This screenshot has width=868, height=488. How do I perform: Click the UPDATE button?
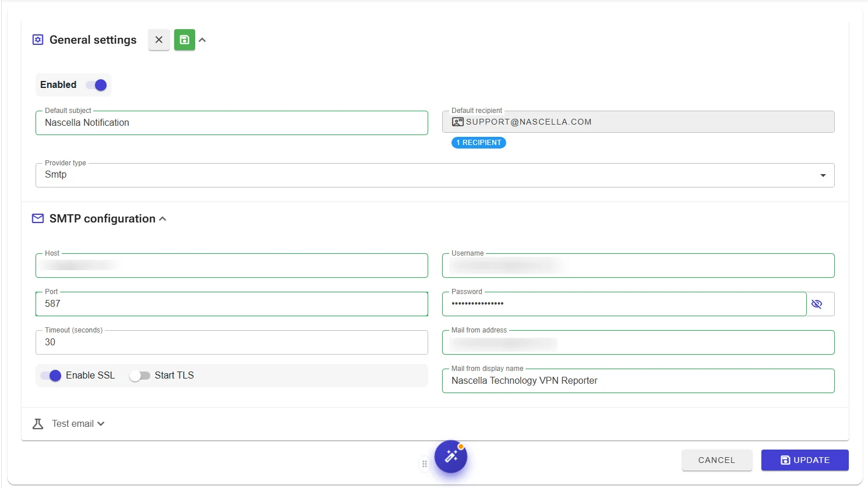(805, 460)
